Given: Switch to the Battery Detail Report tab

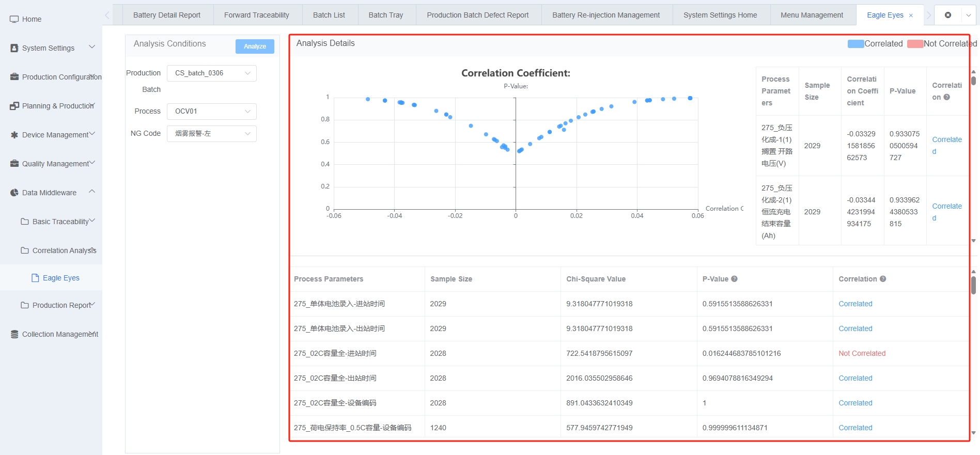Looking at the screenshot, I should 167,15.
